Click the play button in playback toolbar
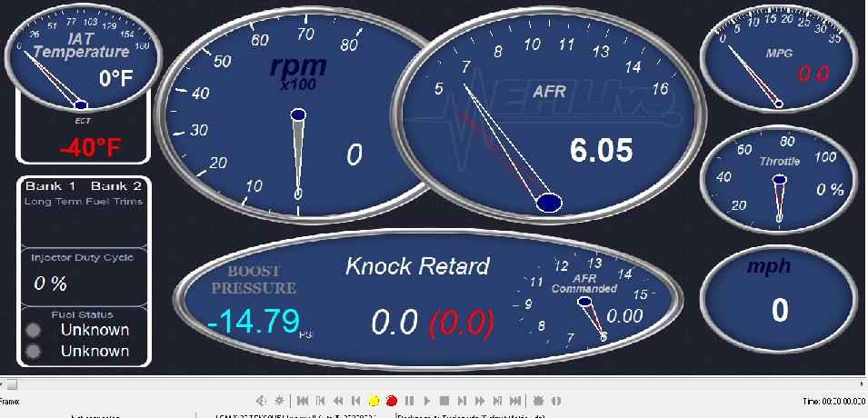 pos(427,401)
